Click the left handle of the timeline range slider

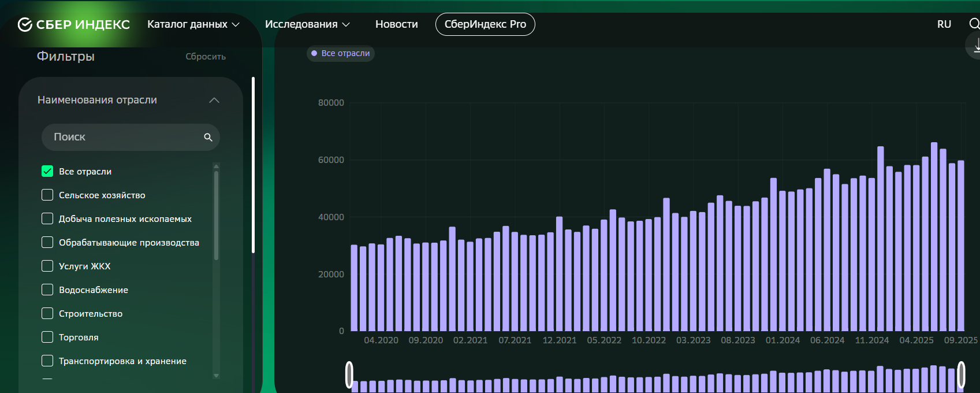[x=349, y=375]
